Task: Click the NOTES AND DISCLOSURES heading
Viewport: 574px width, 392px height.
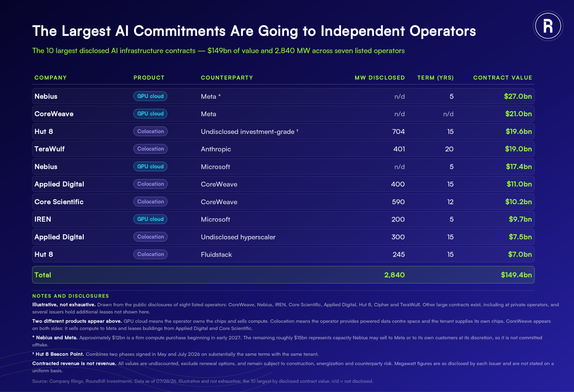Action: click(x=70, y=296)
